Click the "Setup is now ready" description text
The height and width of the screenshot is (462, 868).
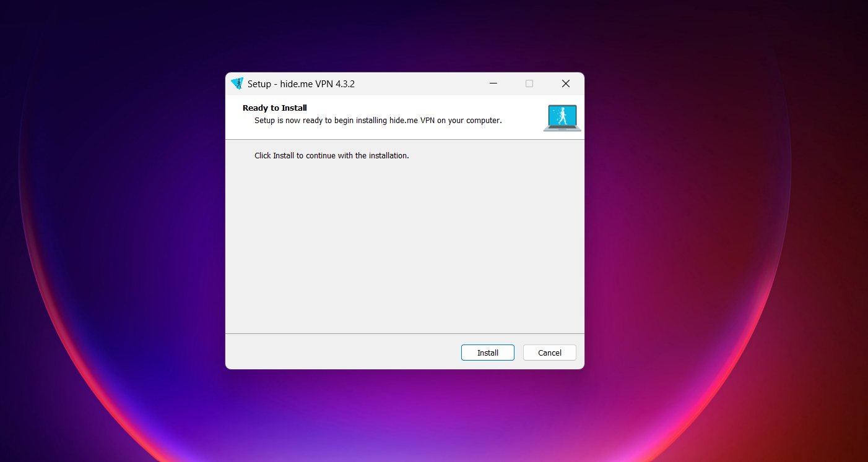378,120
